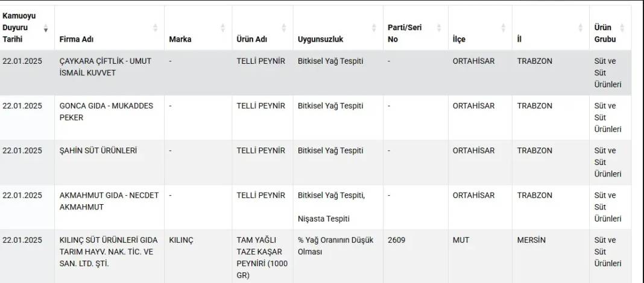Click the Ürün Grubu sort icon

(x=622, y=28)
